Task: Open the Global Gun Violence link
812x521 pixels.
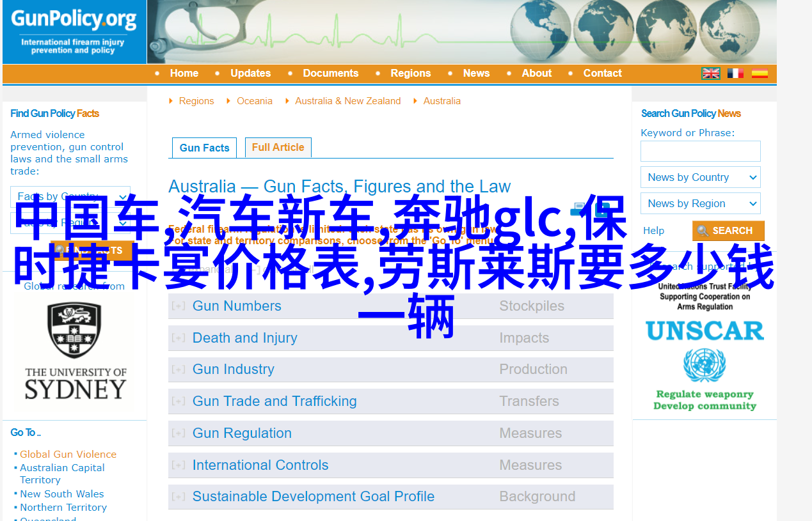Action: click(x=68, y=455)
